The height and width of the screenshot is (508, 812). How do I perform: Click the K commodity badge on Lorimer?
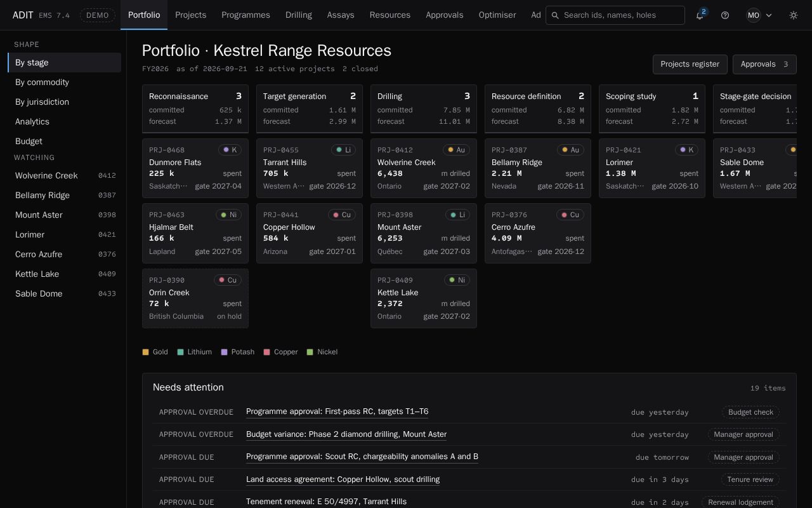click(686, 150)
